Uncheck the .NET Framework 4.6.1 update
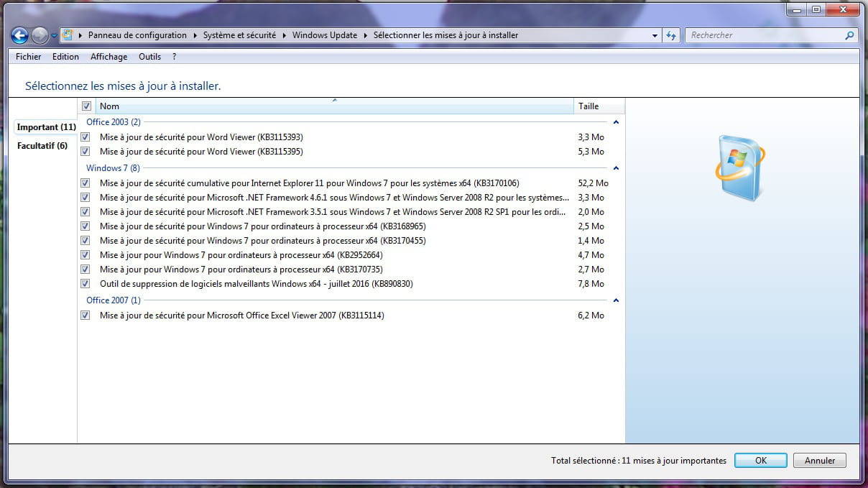Image resolution: width=868 pixels, height=488 pixels. point(86,198)
